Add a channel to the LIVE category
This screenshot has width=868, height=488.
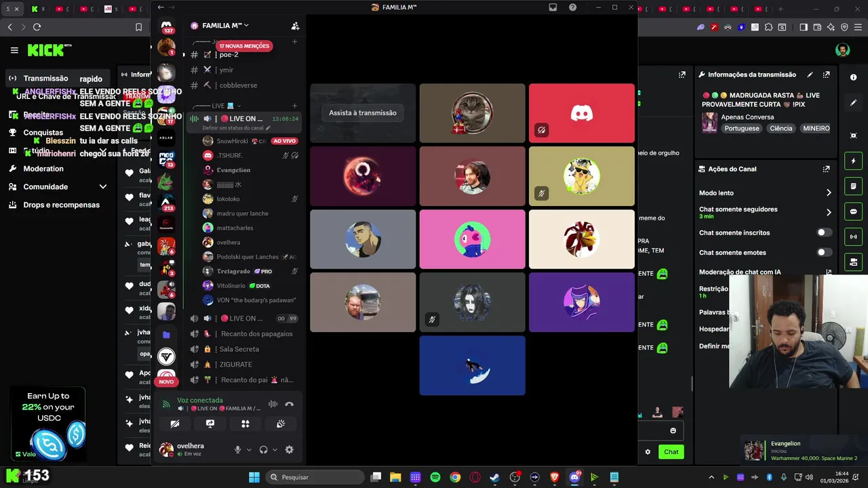coord(294,106)
